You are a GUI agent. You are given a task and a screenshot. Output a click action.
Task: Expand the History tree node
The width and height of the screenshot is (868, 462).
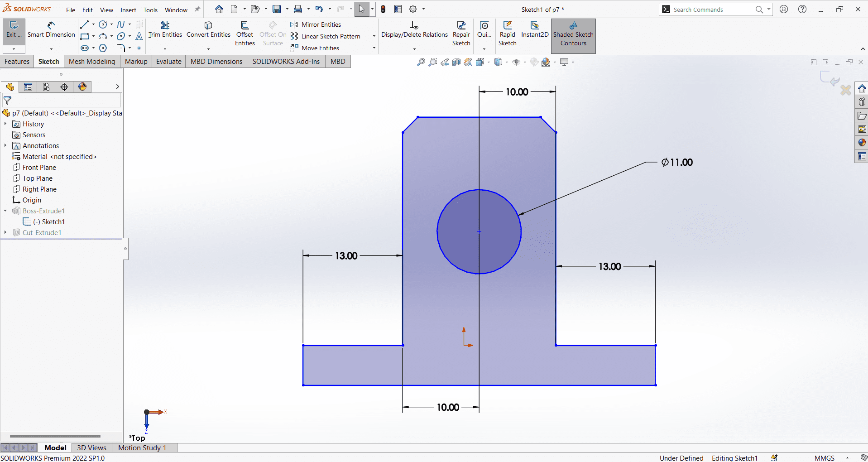tap(5, 124)
